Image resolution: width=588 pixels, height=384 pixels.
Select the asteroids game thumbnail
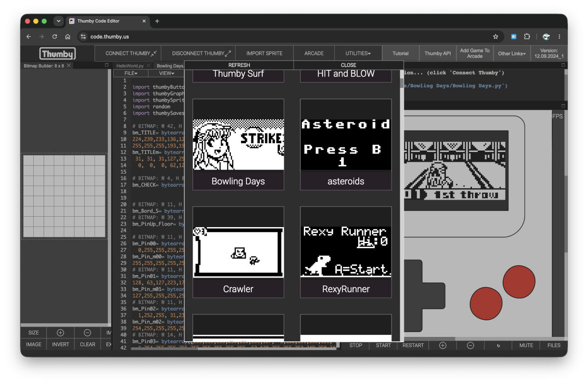tap(346, 144)
